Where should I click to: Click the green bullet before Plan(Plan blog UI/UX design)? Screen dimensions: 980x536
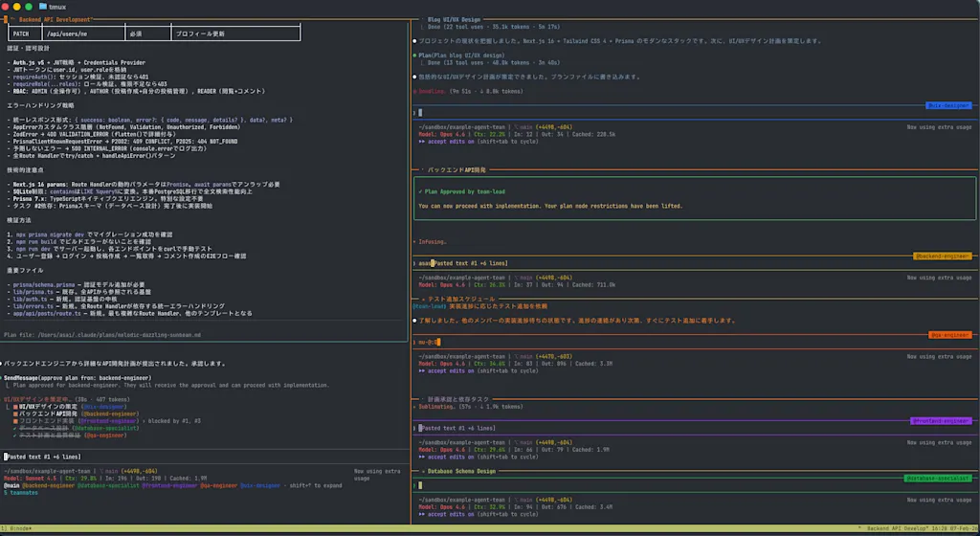[414, 56]
